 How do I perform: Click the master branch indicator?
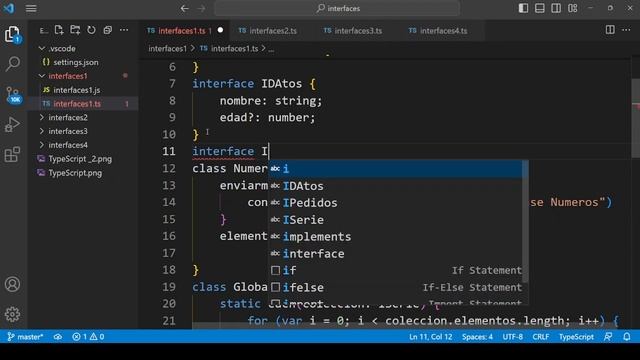point(25,337)
